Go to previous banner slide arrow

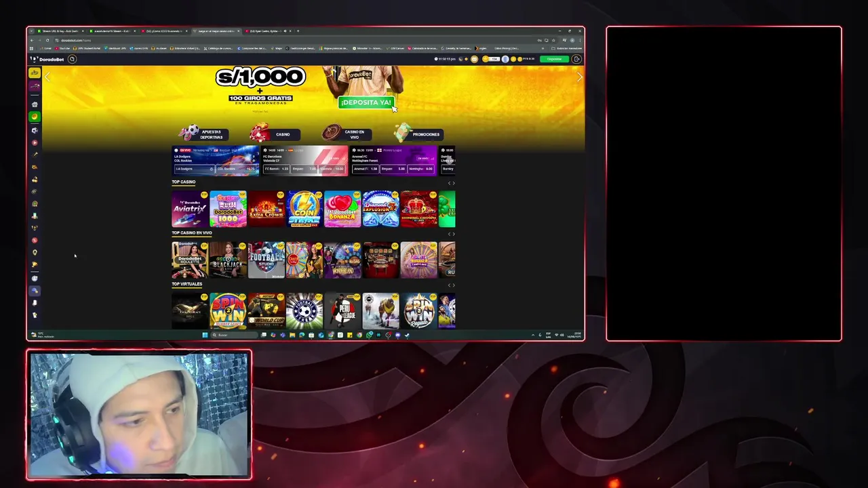pos(47,78)
